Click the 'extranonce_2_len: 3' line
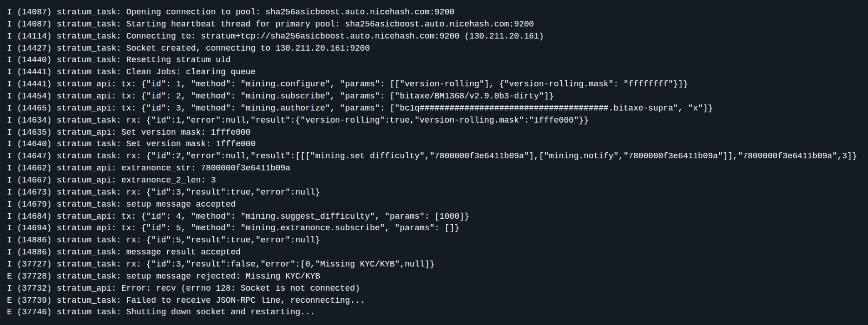The width and height of the screenshot is (868, 325). (x=112, y=180)
